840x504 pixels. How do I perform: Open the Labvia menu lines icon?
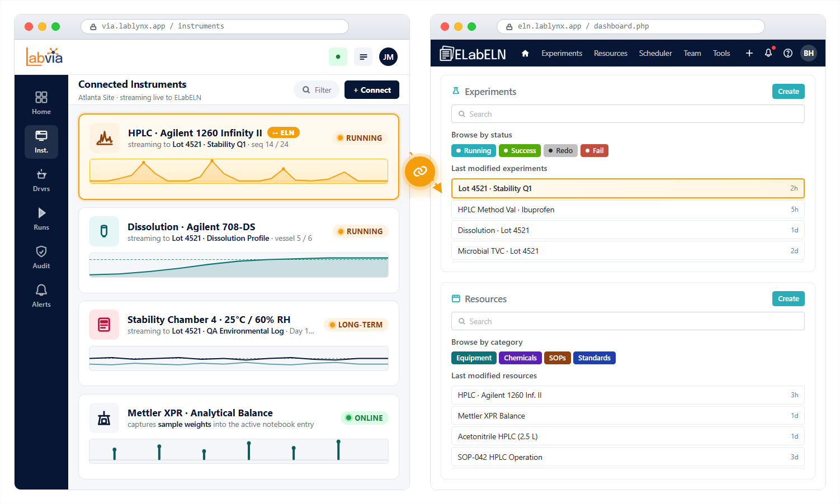[x=364, y=56]
